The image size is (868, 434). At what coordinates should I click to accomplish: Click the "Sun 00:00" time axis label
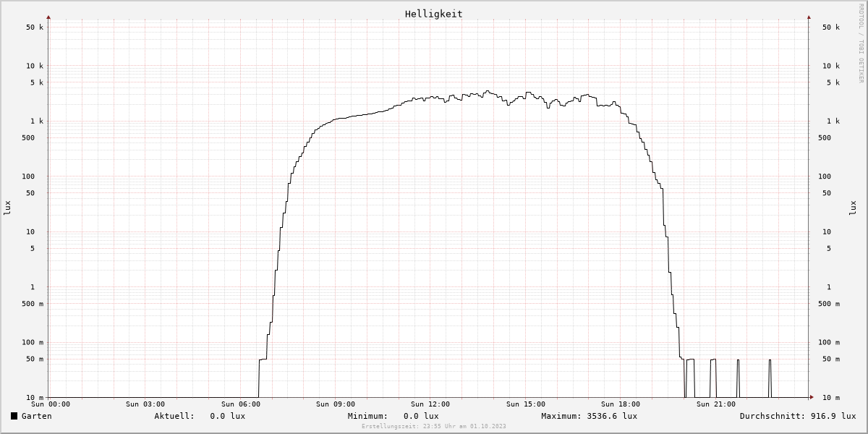click(51, 404)
